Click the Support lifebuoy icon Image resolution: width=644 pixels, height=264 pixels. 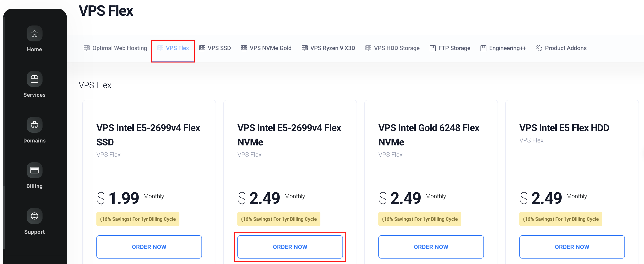(x=35, y=216)
